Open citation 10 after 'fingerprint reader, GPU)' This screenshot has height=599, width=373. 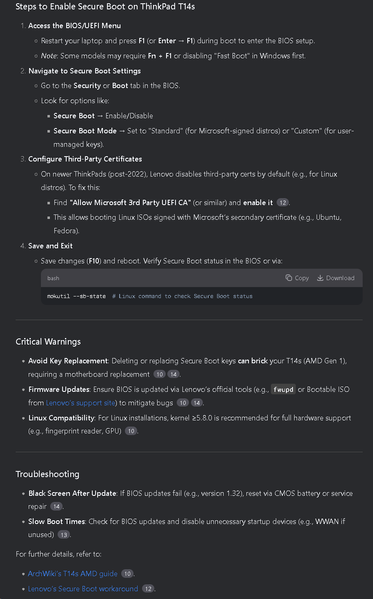click(x=131, y=431)
